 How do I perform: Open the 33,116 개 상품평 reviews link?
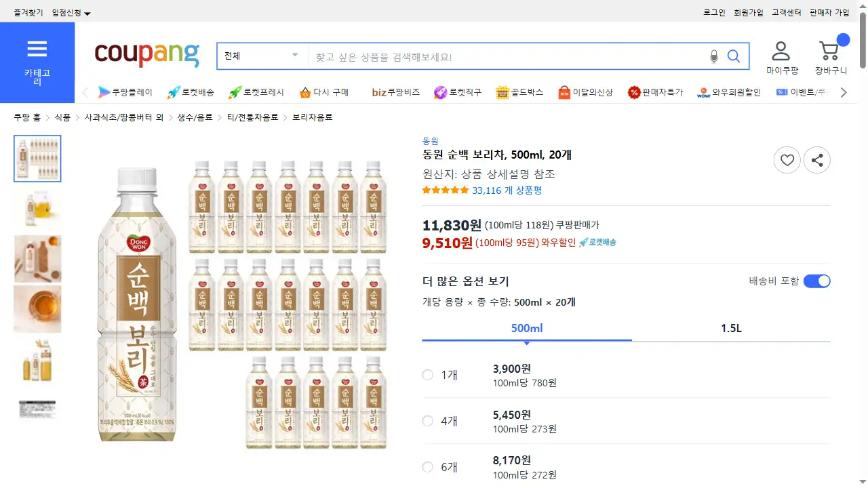tap(507, 190)
